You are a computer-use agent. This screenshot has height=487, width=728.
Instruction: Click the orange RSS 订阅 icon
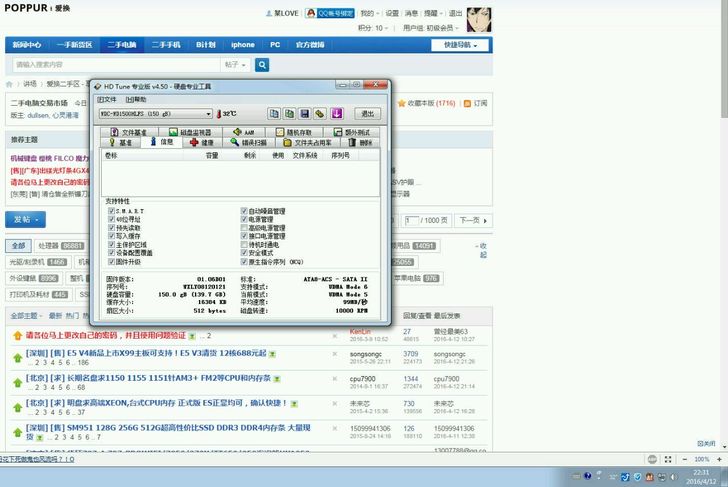point(467,103)
